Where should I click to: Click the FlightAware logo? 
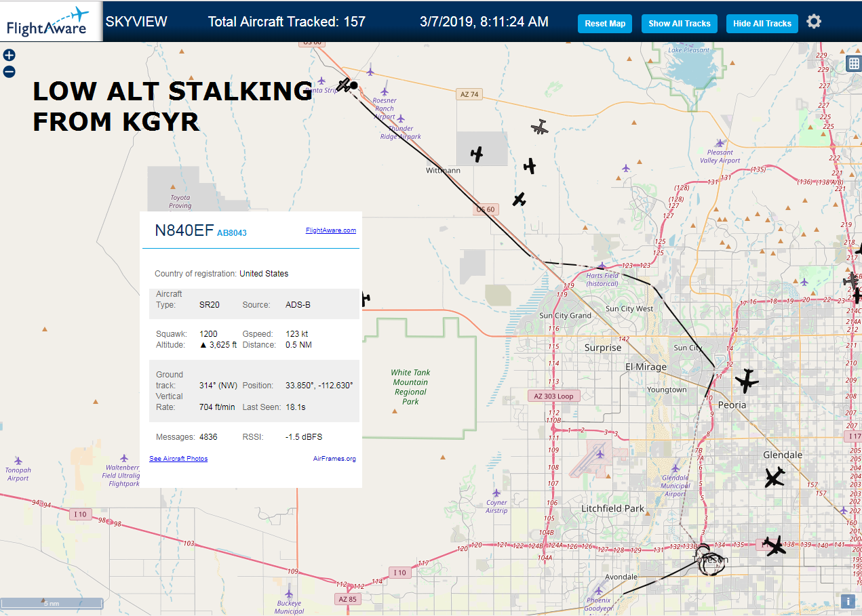click(x=51, y=21)
